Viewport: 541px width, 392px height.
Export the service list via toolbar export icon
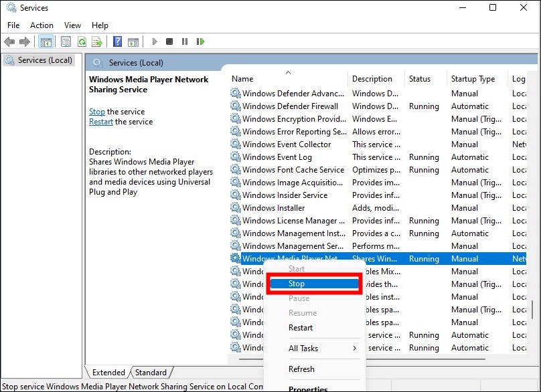click(98, 41)
